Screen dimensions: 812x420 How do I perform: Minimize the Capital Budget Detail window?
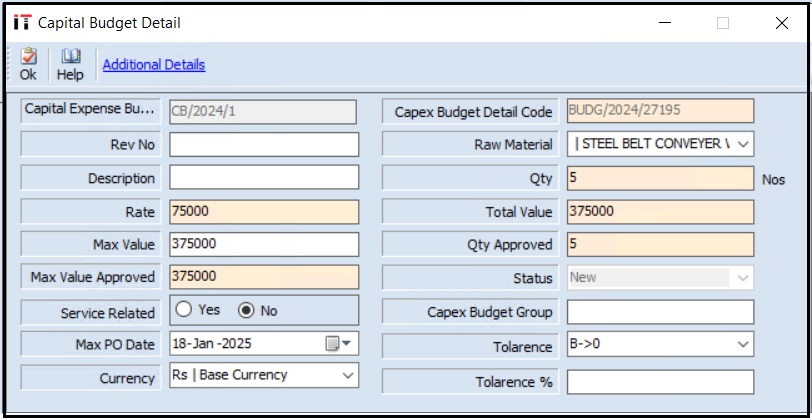coord(665,23)
